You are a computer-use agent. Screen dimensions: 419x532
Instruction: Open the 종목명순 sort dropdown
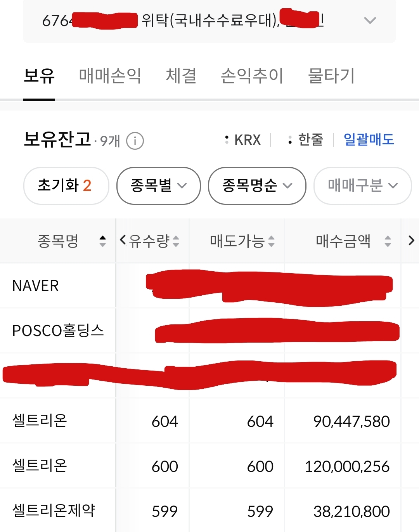point(257,185)
